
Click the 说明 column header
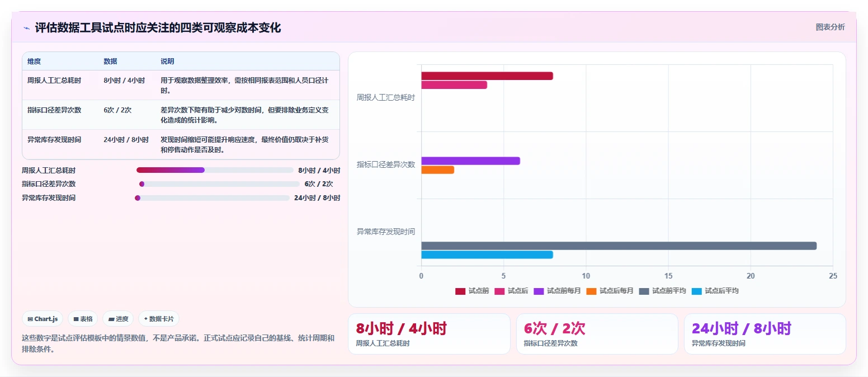point(167,62)
